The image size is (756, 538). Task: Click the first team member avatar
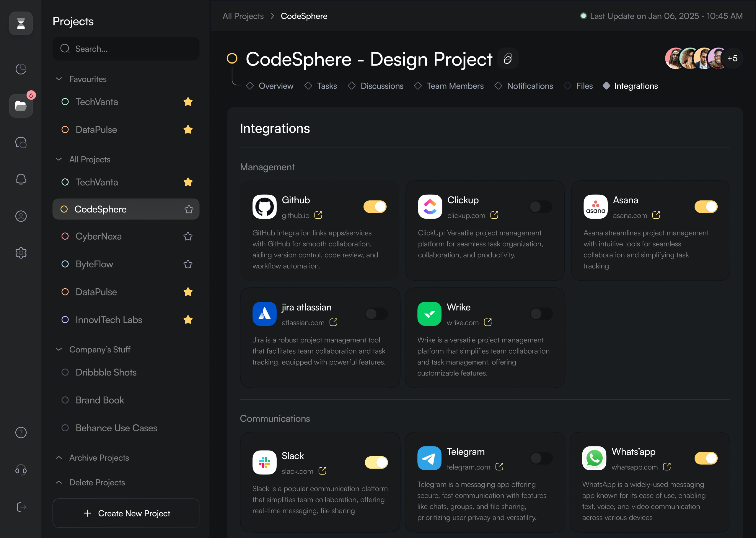point(674,58)
